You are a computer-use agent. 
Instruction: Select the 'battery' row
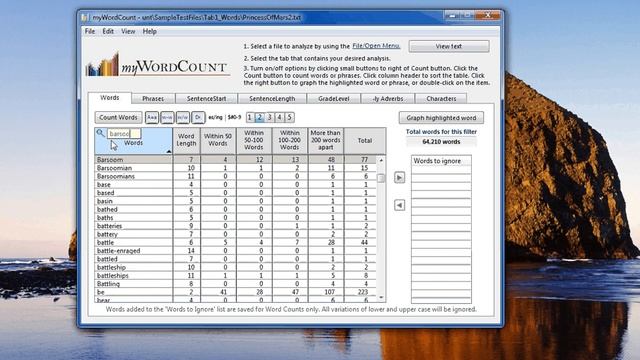[x=236, y=234]
